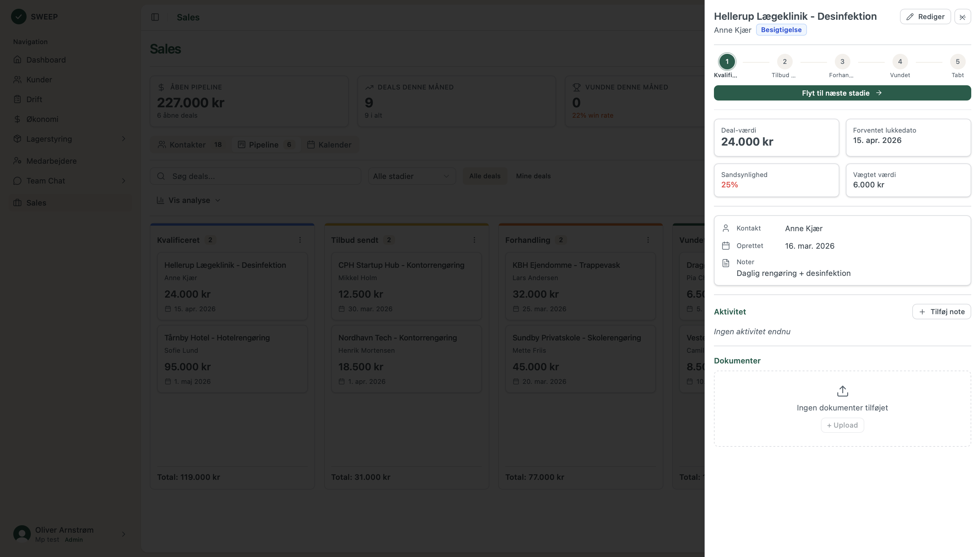Click the upload arrow icon in Dokumenter
980x557 pixels.
click(842, 391)
